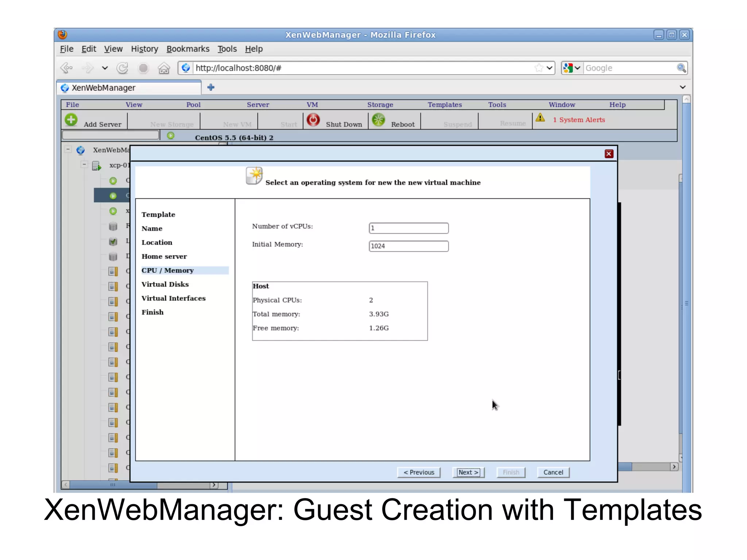
Task: Select the Name wizard step
Action: pyautogui.click(x=152, y=229)
